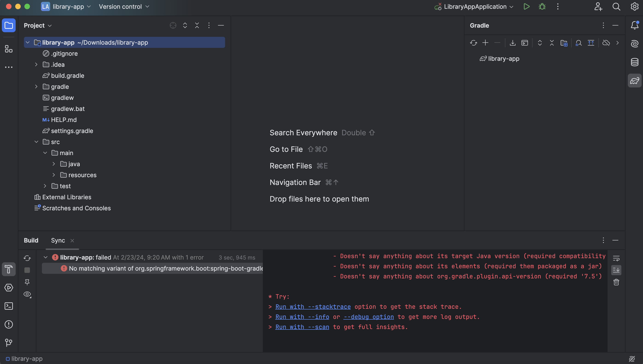Expand all in Project panel
643x364 pixels.
(185, 25)
